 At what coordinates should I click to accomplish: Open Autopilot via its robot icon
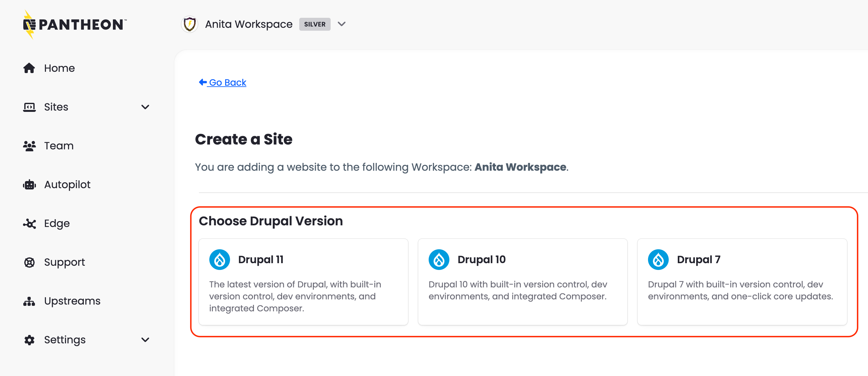[30, 184]
